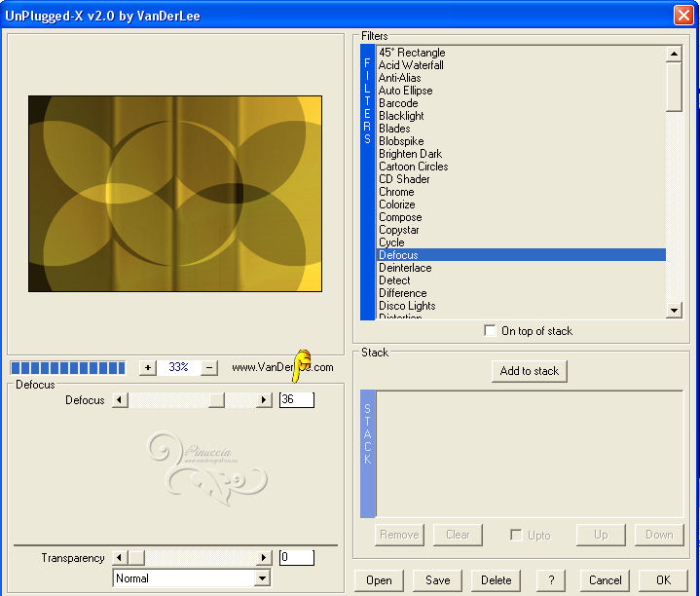The width and height of the screenshot is (700, 596).
Task: Click the www.VanDerLee.com link
Action: click(282, 367)
